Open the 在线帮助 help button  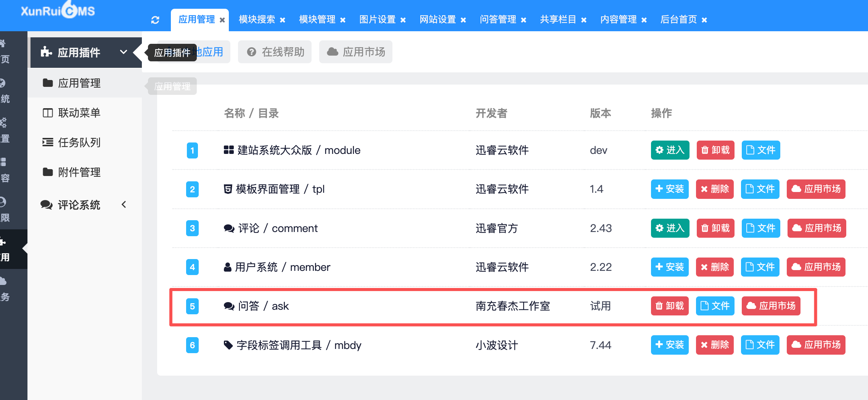(x=275, y=52)
